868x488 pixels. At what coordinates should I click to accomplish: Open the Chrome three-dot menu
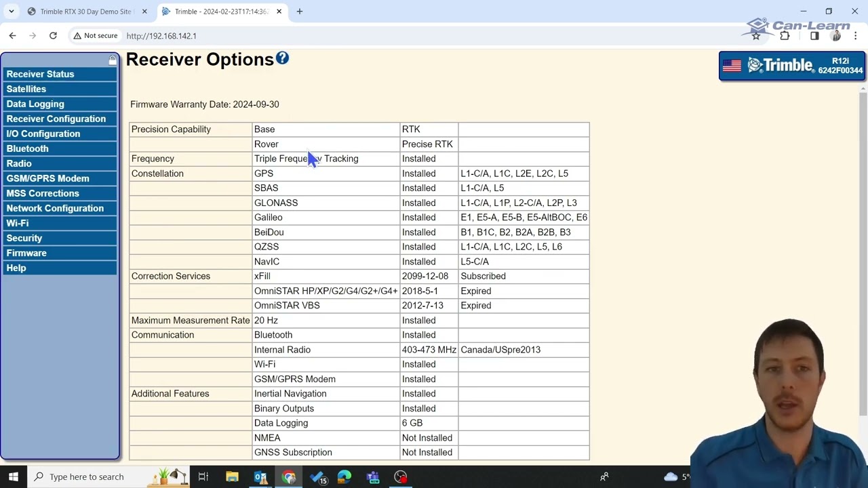tap(856, 36)
